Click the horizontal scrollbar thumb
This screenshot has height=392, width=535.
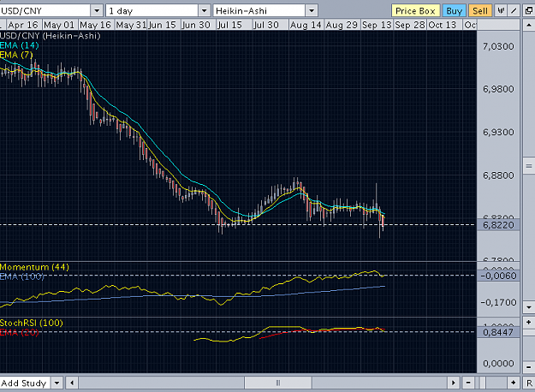[x=278, y=383]
